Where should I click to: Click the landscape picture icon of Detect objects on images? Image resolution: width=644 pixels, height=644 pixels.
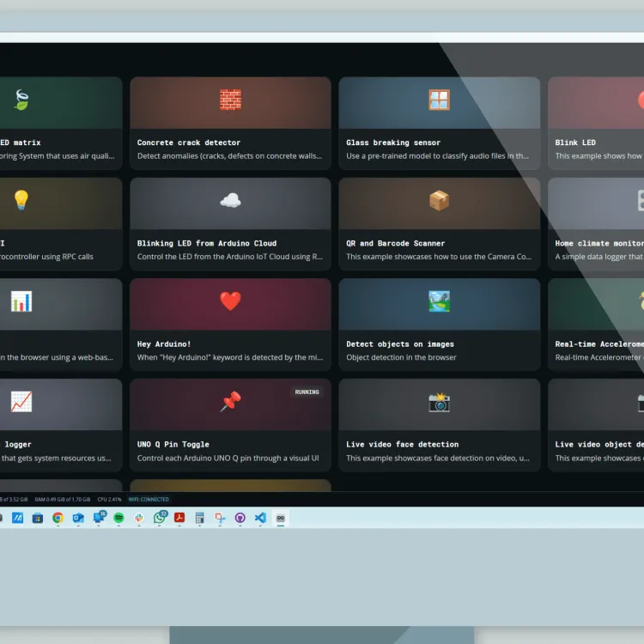(439, 301)
